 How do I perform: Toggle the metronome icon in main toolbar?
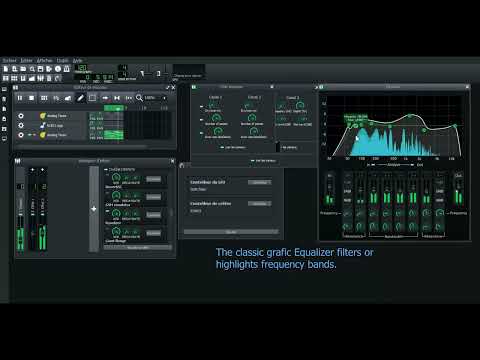pos(67,69)
